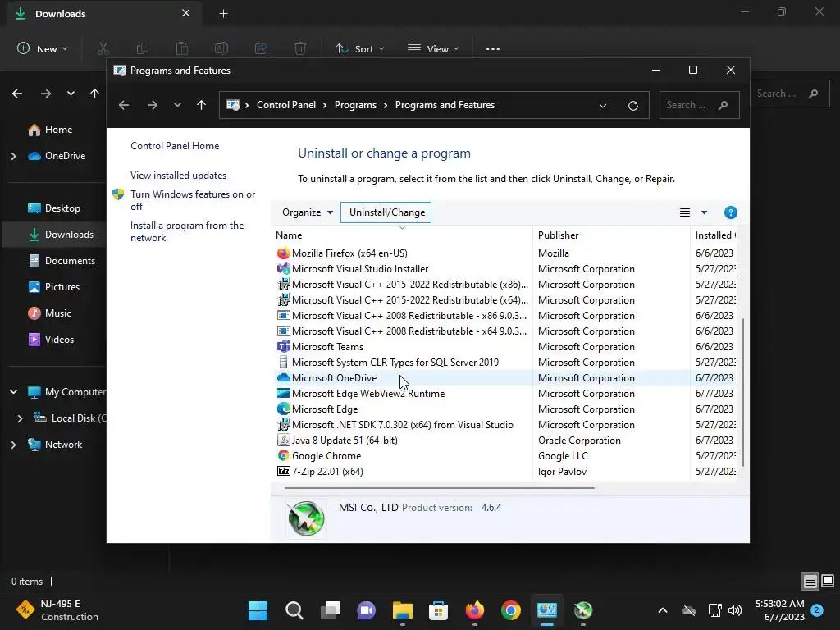This screenshot has width=840, height=630.
Task: Click the Rename icon in Downloads toolbar
Action: pyautogui.click(x=221, y=48)
